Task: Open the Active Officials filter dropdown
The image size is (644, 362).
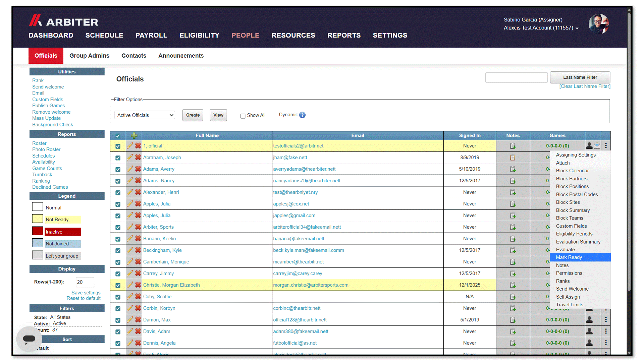Action: (x=145, y=115)
